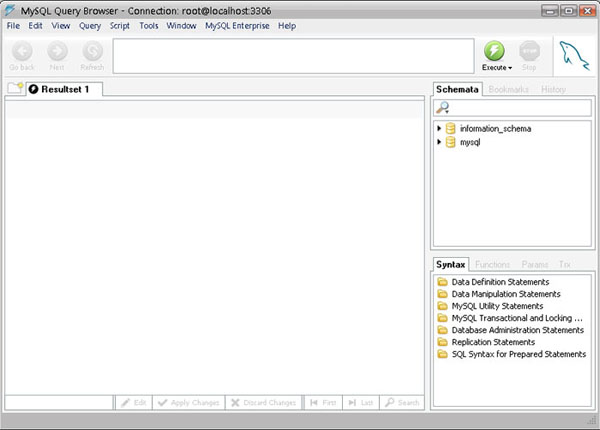Minimize the MySQL Query Browser window
The width and height of the screenshot is (600, 430).
[550, 11]
